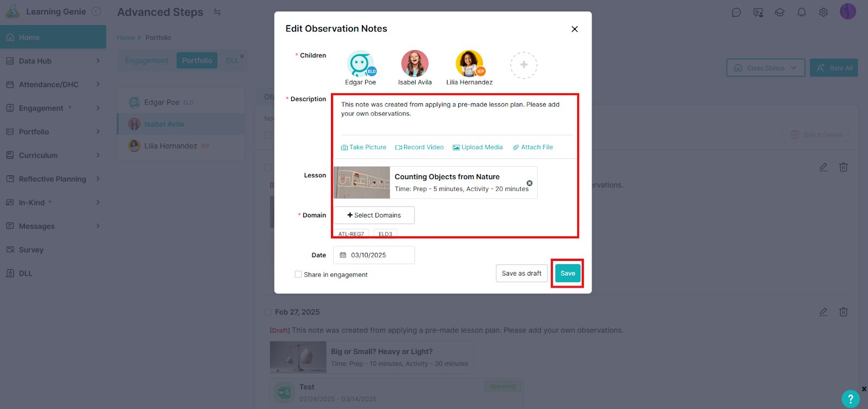Enable Share in engagement checkbox

[298, 274]
